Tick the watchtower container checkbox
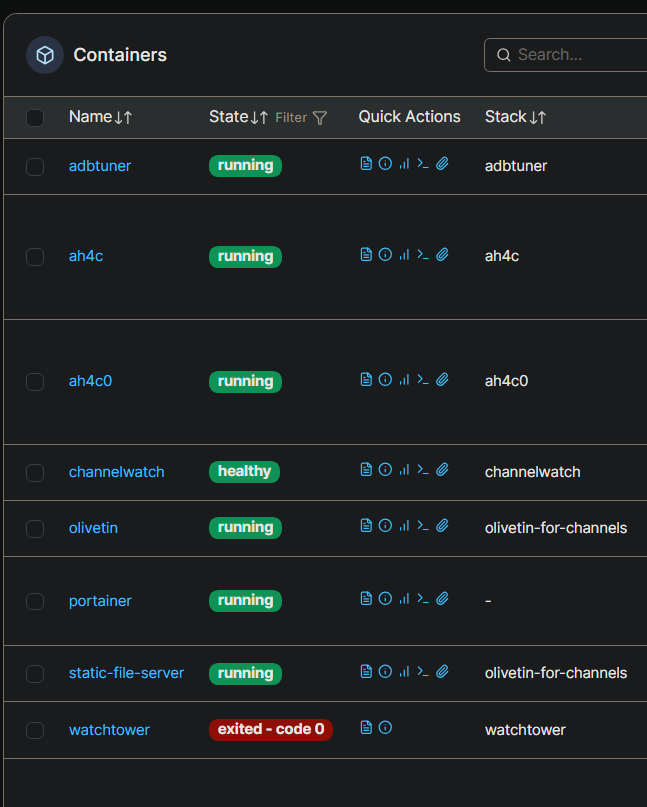 35,730
